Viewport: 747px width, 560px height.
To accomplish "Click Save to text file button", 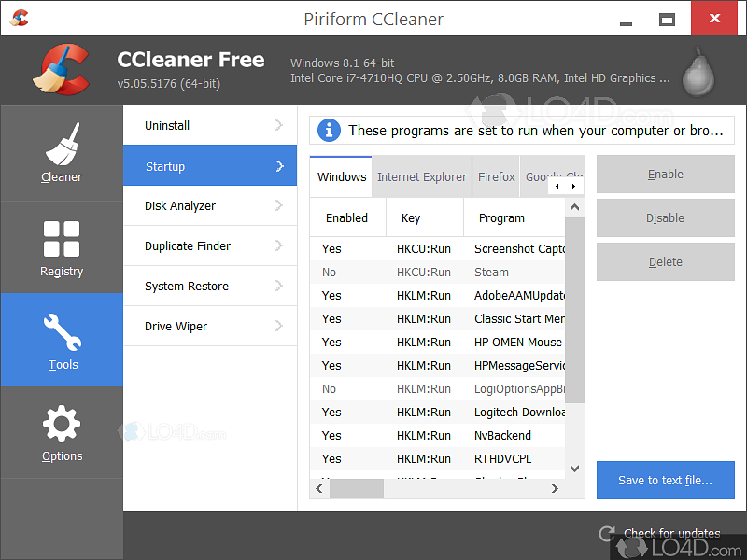I will tap(665, 480).
